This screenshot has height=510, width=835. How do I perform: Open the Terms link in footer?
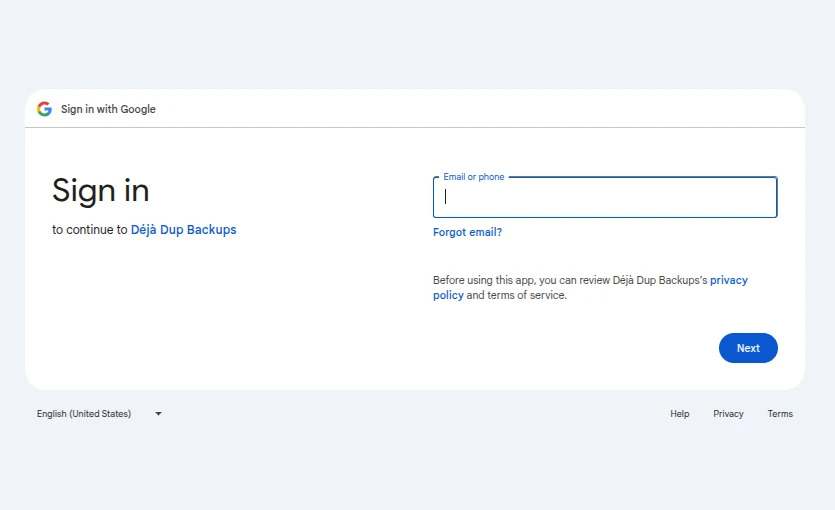click(x=780, y=414)
